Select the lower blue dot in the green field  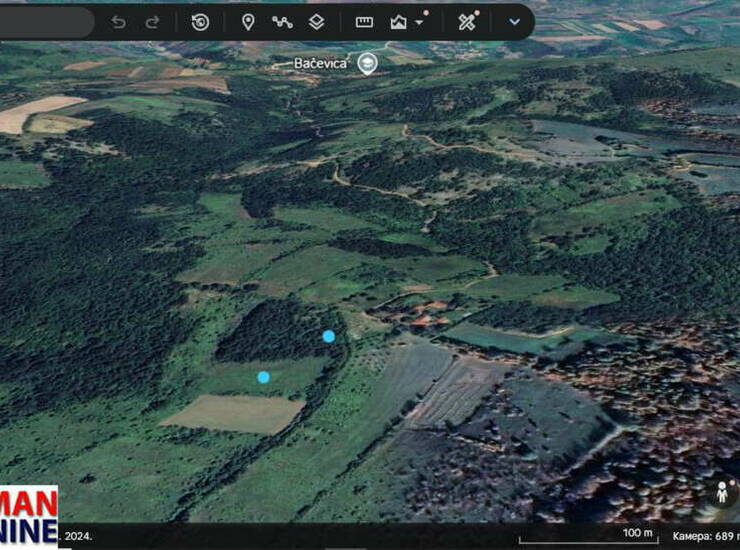click(263, 377)
